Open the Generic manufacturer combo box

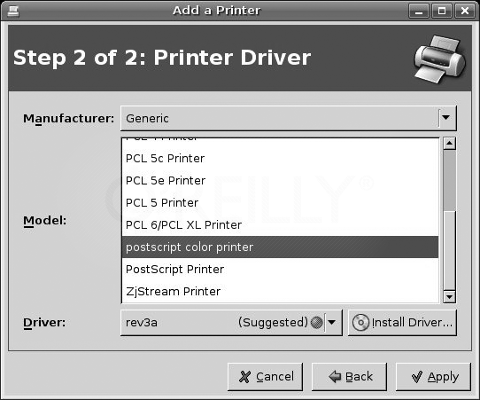(288, 118)
